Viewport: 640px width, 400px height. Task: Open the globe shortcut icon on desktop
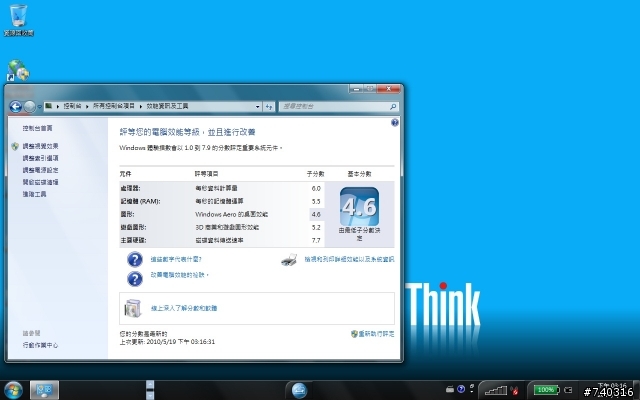pyautogui.click(x=18, y=70)
